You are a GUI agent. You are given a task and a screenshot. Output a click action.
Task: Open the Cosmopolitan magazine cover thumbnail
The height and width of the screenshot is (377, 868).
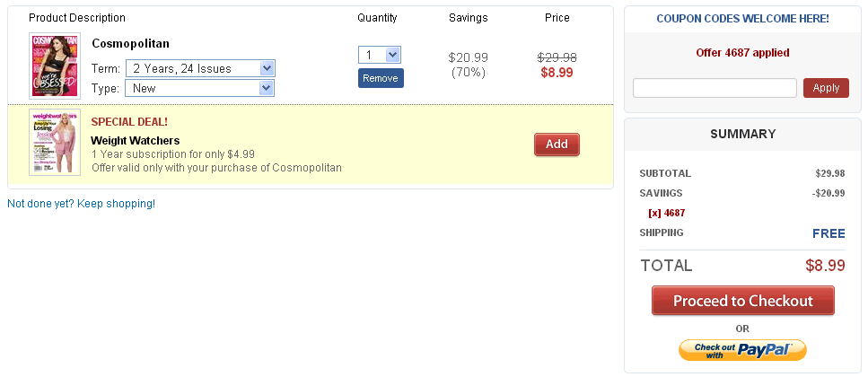point(55,66)
